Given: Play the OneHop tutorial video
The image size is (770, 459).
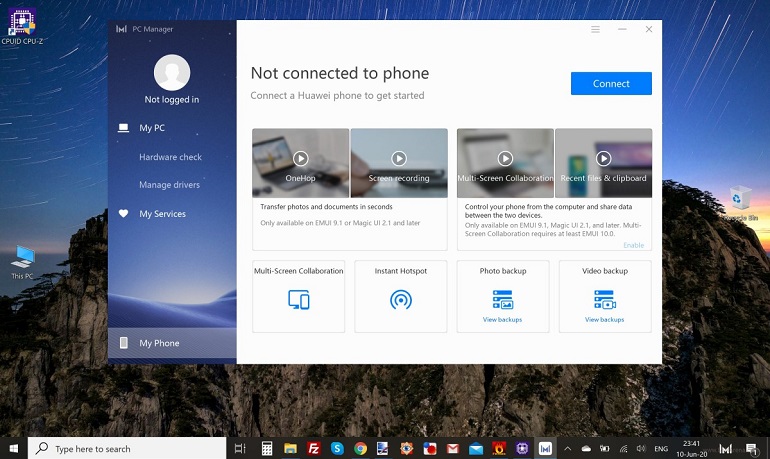Looking at the screenshot, I should click(x=301, y=158).
